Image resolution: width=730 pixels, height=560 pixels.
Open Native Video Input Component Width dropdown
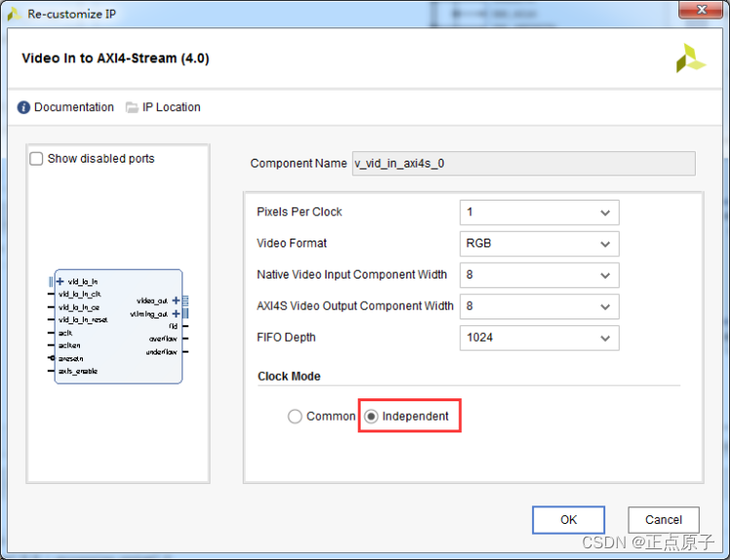tap(539, 275)
